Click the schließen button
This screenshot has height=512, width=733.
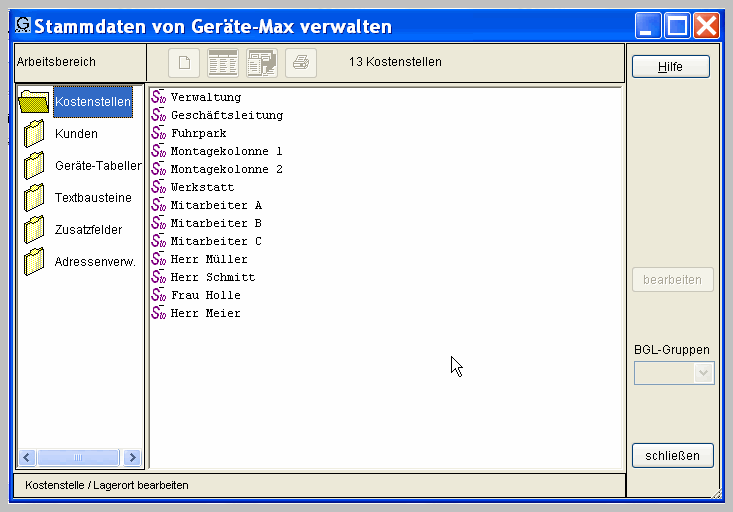pos(673,456)
